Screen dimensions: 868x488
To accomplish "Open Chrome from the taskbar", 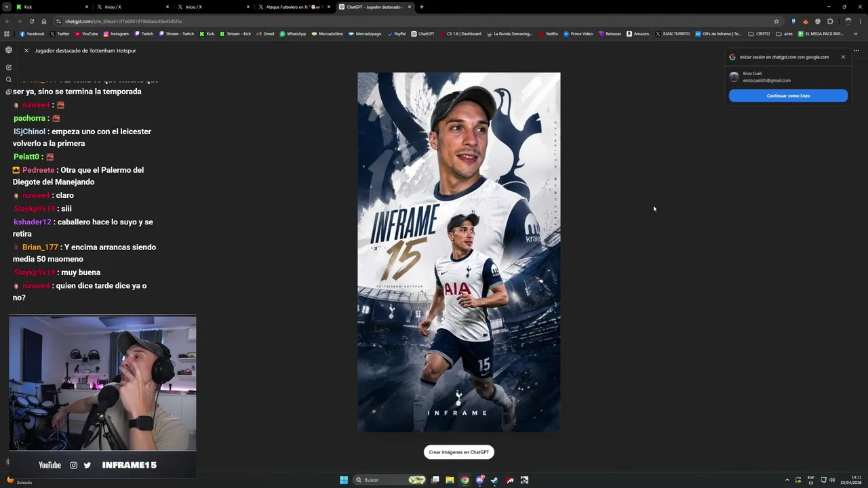I will (465, 480).
